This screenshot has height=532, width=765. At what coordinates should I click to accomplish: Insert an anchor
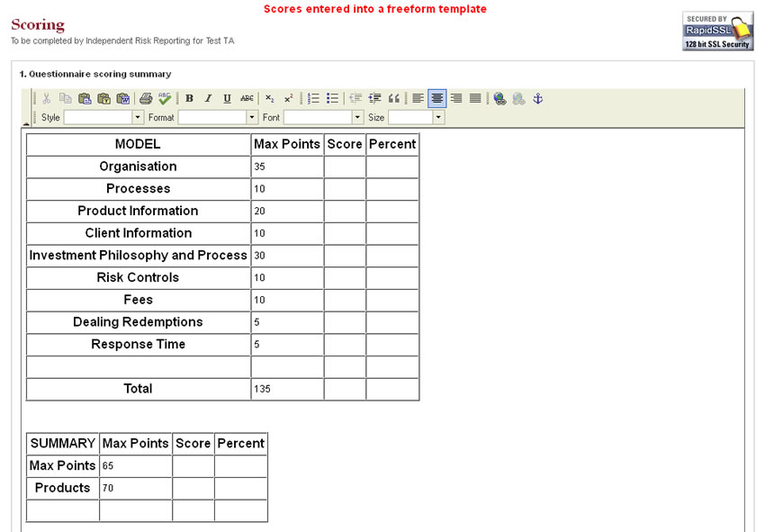point(538,99)
